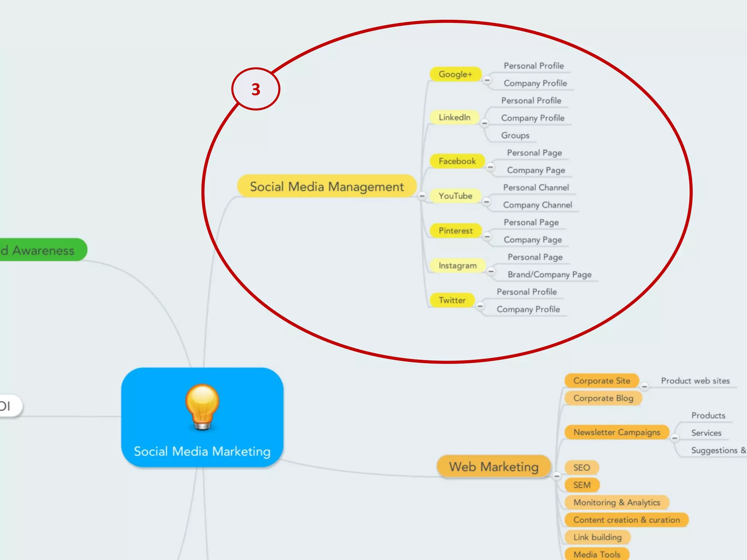Select the Groups item under LinkedIn
The image size is (747, 560).
click(515, 136)
